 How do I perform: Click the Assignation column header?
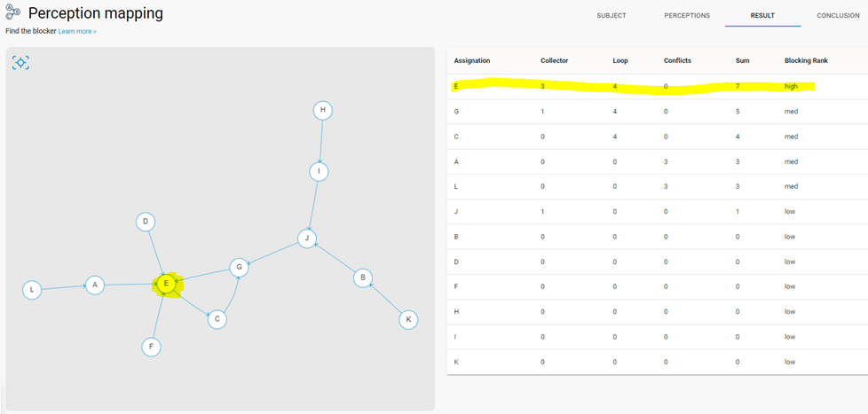[471, 61]
